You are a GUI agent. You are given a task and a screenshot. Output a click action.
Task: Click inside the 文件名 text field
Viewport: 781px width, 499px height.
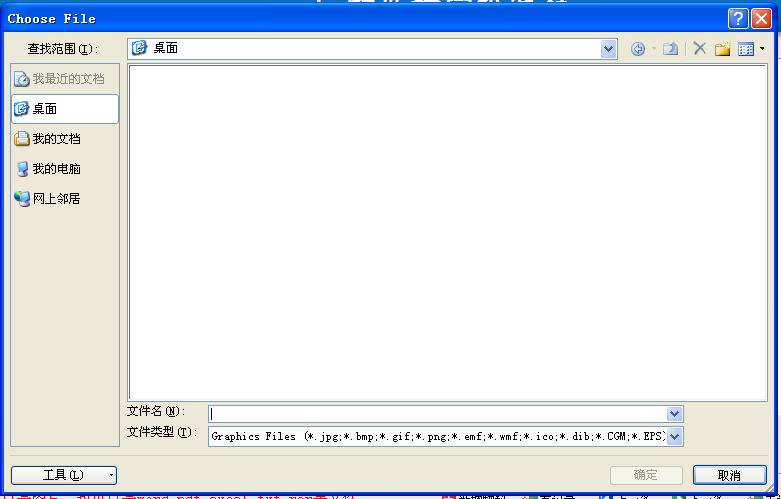(x=437, y=414)
